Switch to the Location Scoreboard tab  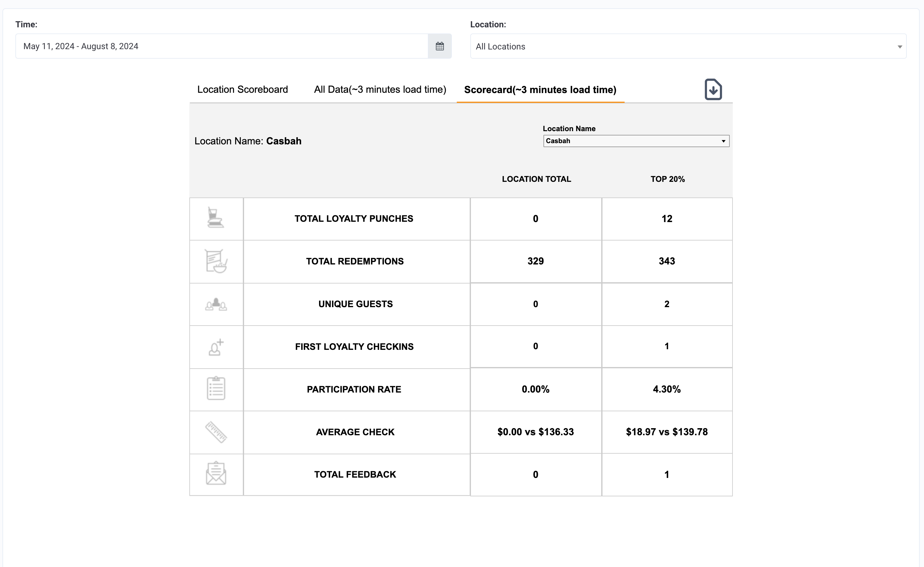point(243,89)
